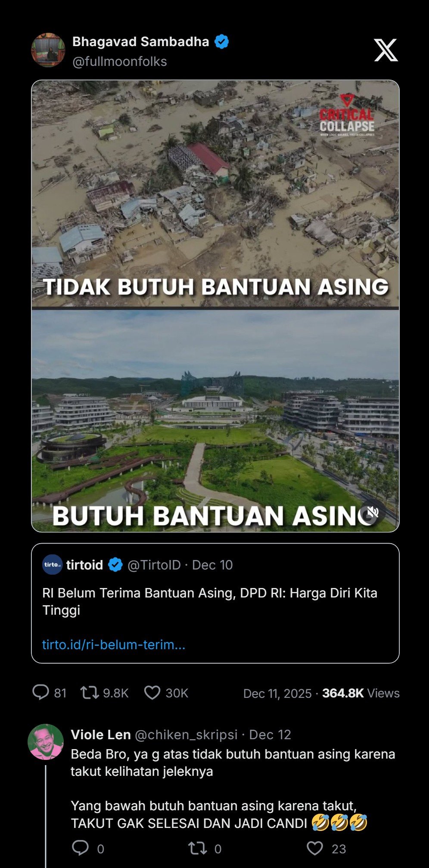The image size is (429, 868).
Task: Open the @fullmoonfolks handle
Action: coord(120,62)
